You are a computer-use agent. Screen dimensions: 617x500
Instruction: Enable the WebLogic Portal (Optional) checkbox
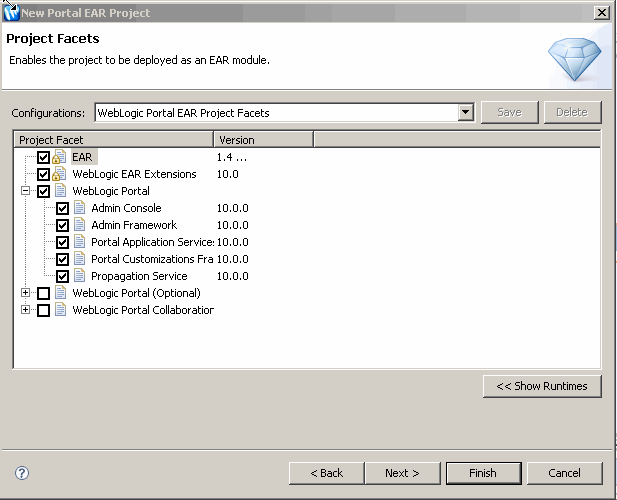43,293
